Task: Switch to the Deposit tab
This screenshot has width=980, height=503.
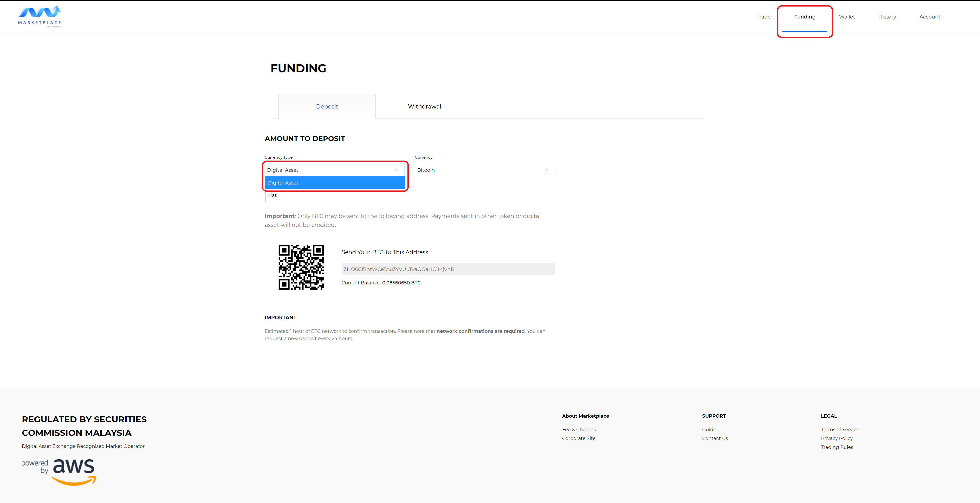Action: tap(327, 106)
